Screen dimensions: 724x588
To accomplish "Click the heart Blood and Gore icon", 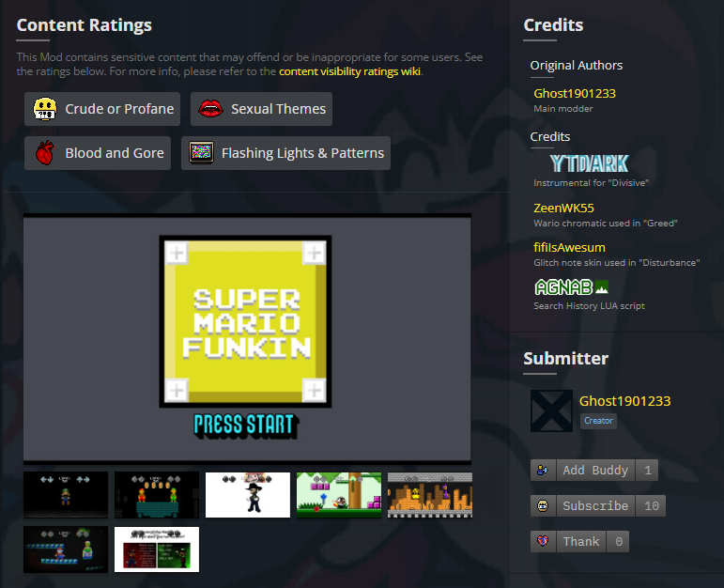I will [45, 153].
